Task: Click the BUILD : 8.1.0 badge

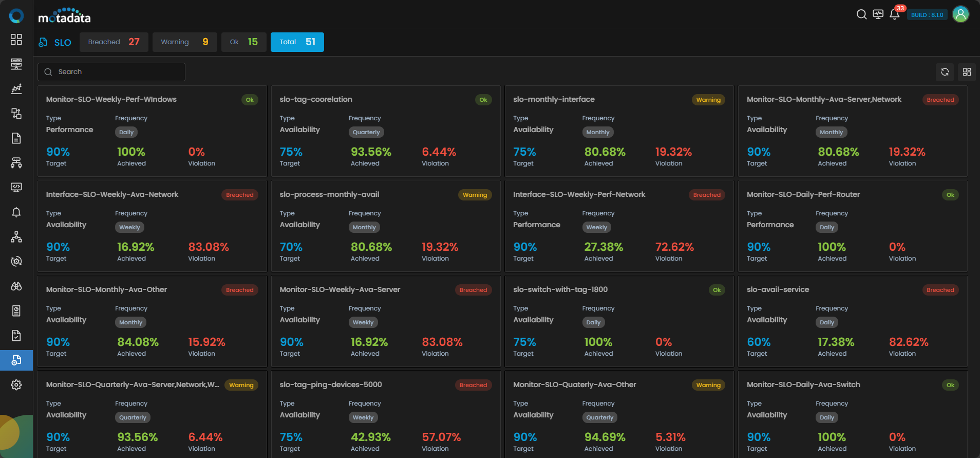Action: click(x=927, y=15)
